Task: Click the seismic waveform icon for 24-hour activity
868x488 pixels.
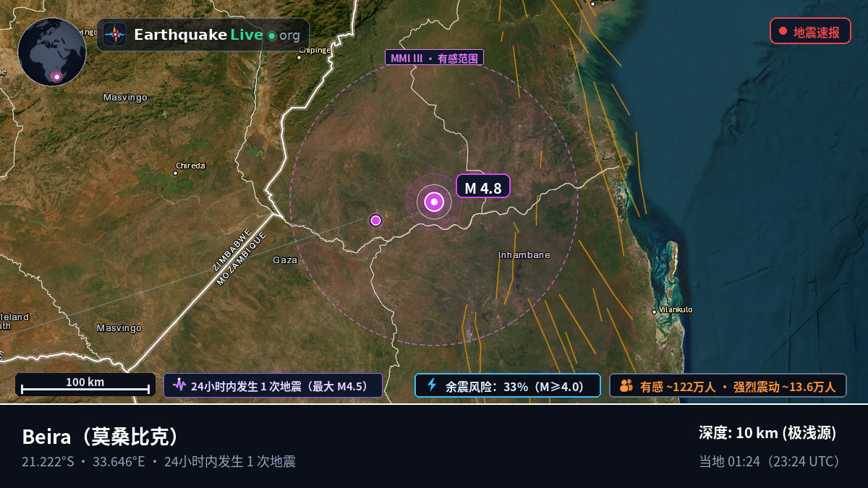Action: point(179,385)
